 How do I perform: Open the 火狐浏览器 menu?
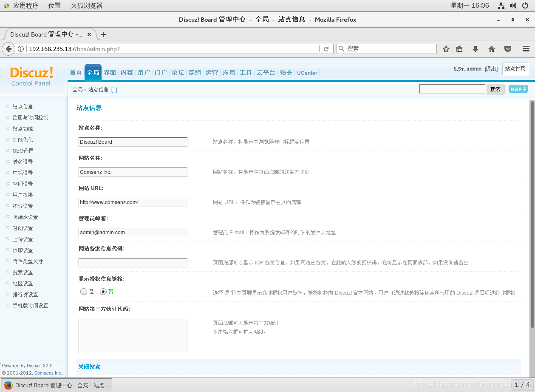(87, 6)
